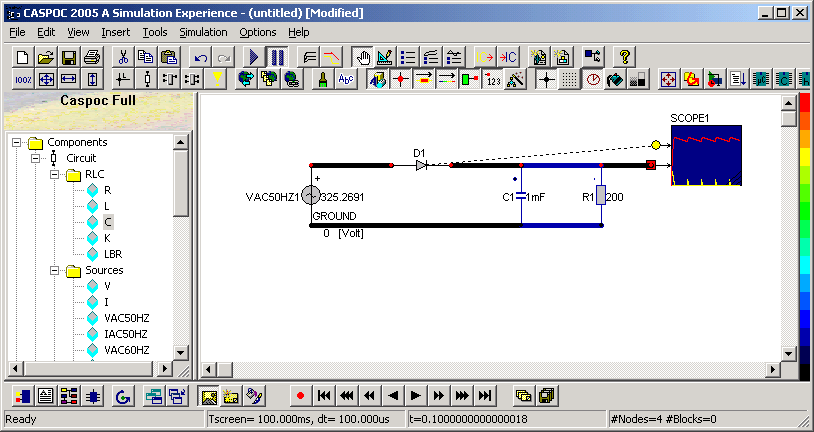
Task: Click the blue circular G arrow icon
Action: [x=123, y=396]
